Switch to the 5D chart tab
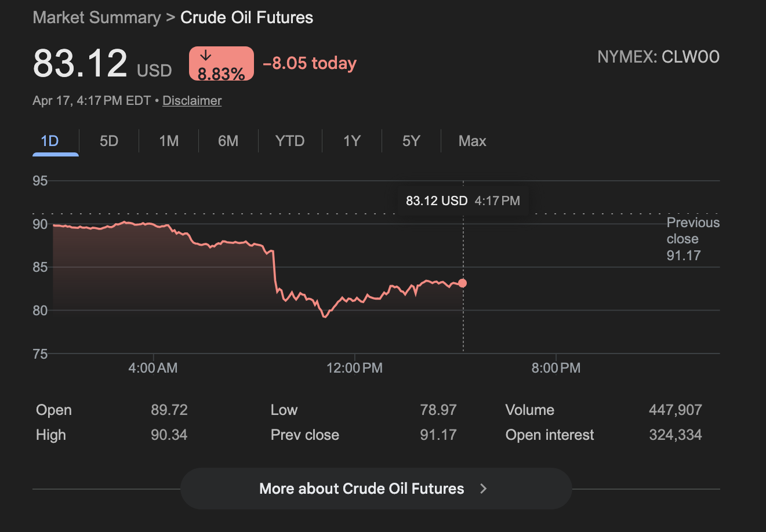766x532 pixels. click(109, 141)
